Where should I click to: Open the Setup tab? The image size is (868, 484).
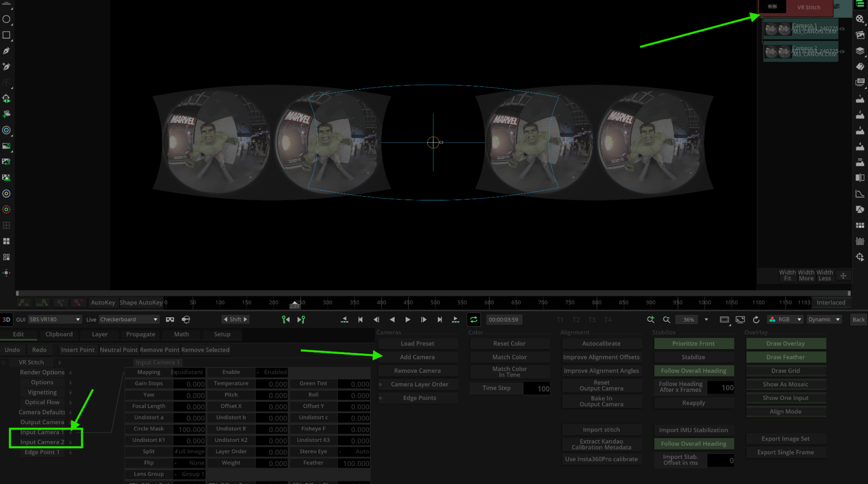222,334
